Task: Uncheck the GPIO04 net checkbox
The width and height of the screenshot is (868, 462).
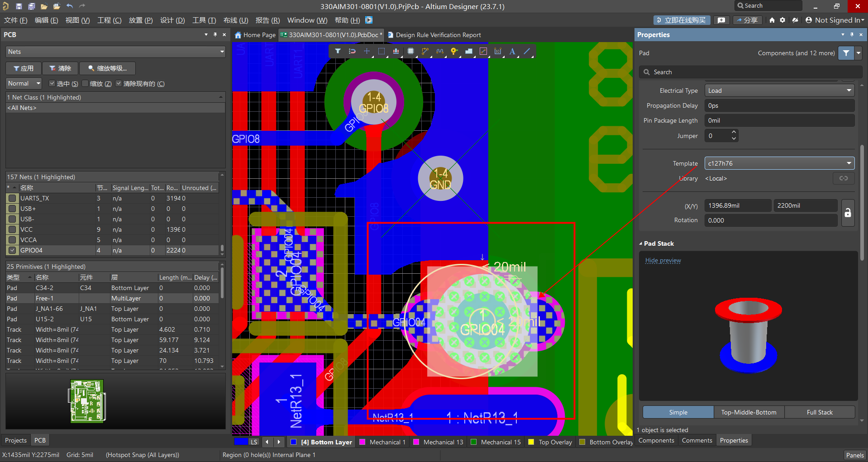Action: [x=12, y=250]
